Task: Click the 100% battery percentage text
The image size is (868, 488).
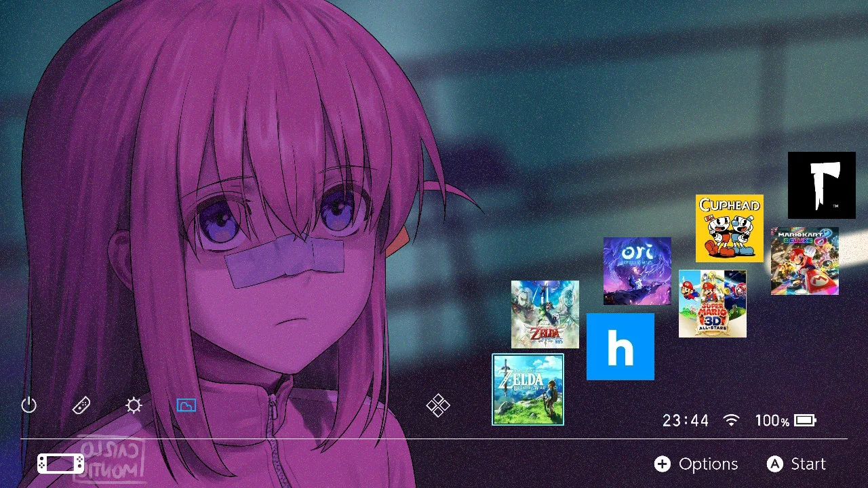Action: coord(772,421)
